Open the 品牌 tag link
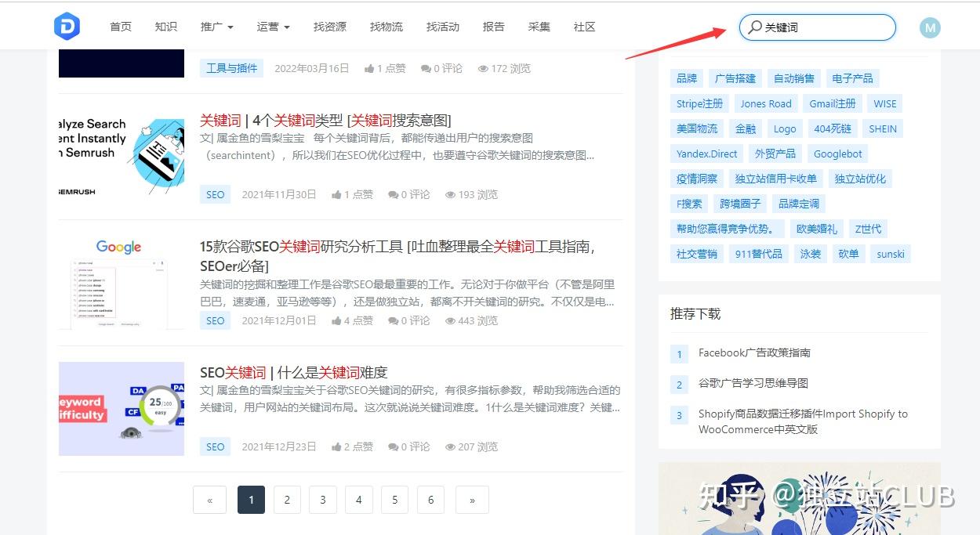980x535 pixels. click(686, 78)
